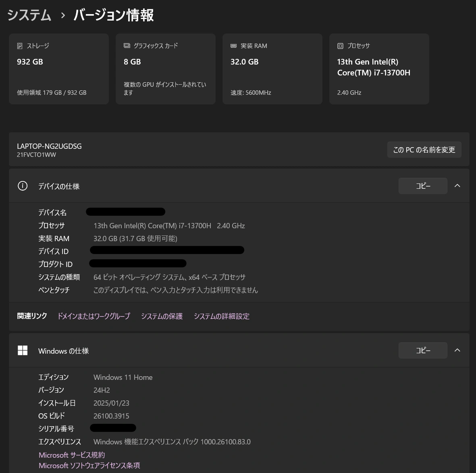Collapse the デバイスの仕様 section chevron
This screenshot has height=473, width=476.
pyautogui.click(x=457, y=186)
